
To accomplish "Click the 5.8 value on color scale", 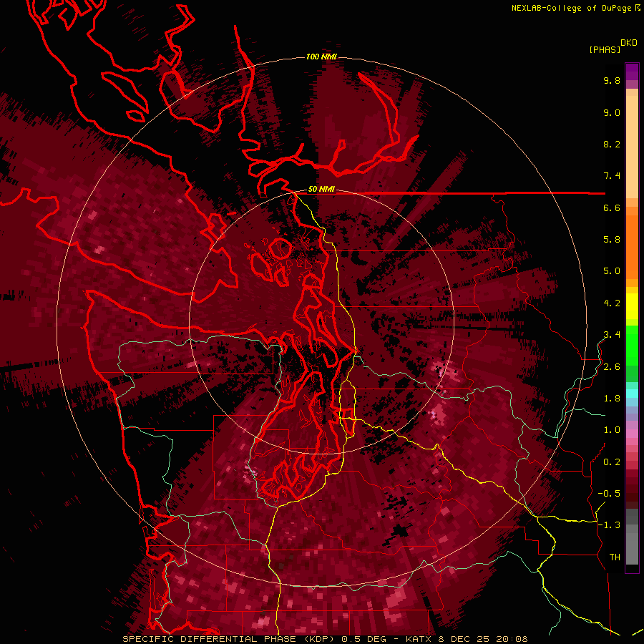I will pyautogui.click(x=611, y=240).
